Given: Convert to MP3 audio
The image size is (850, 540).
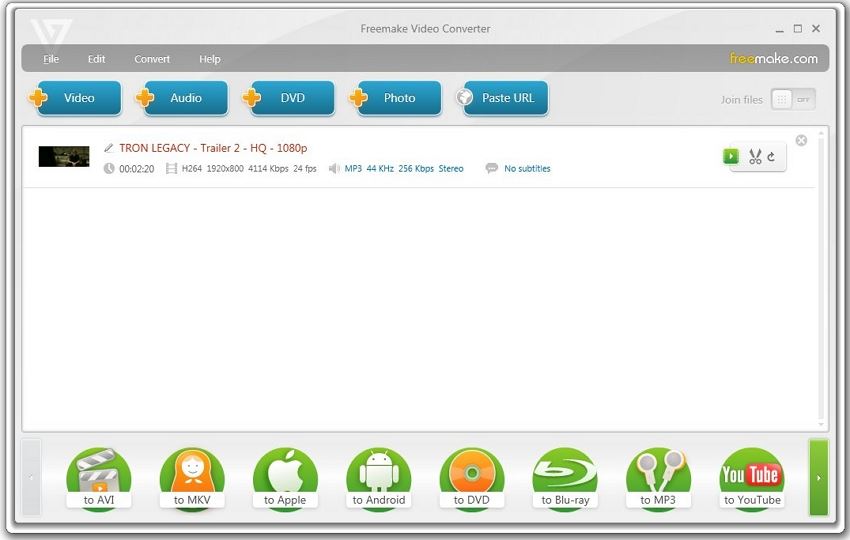Looking at the screenshot, I should (658, 478).
